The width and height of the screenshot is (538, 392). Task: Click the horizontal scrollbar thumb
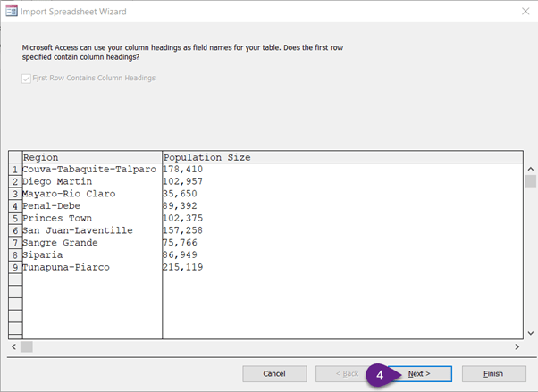pyautogui.click(x=27, y=346)
